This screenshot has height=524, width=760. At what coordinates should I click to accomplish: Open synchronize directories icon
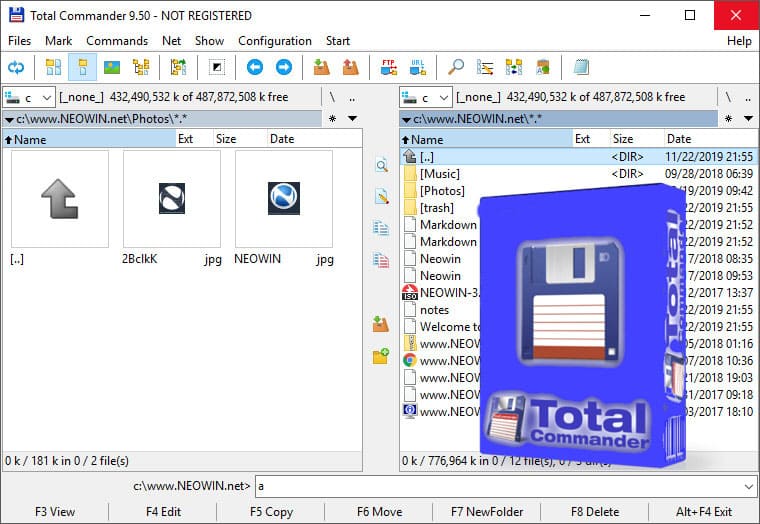point(514,67)
